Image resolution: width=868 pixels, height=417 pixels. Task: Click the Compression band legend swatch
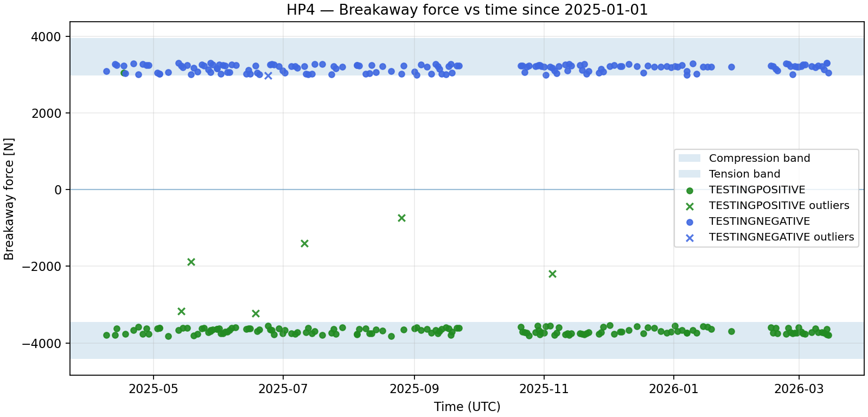[x=689, y=158]
